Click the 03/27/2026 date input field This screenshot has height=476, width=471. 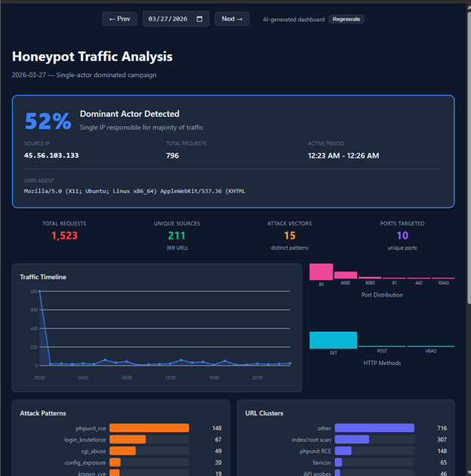(x=176, y=19)
